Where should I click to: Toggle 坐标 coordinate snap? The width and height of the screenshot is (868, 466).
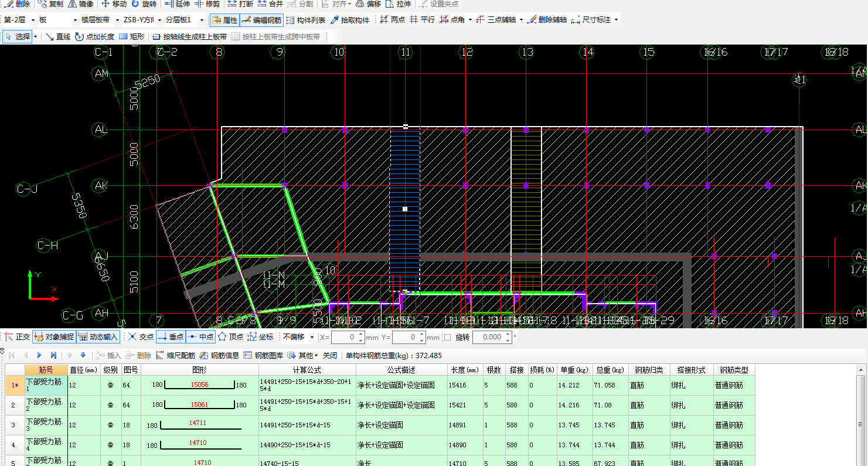pos(260,337)
